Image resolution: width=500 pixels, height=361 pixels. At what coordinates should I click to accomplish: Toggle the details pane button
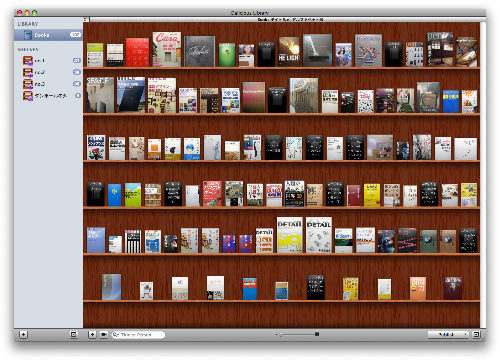click(476, 334)
